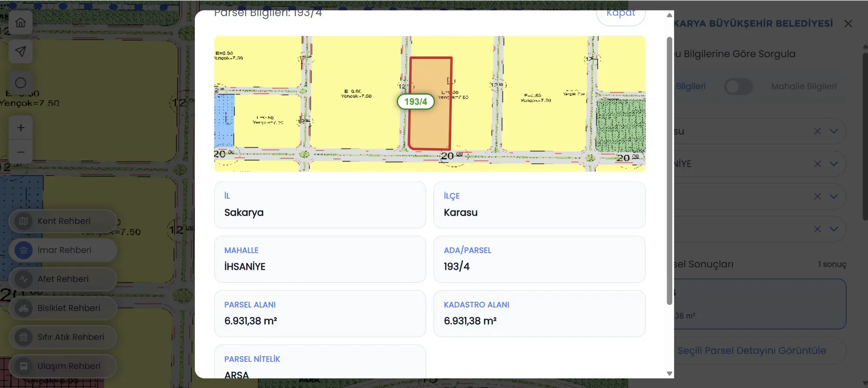Click the ADA/PARSEL value 193/4
The height and width of the screenshot is (388, 868).
(x=457, y=266)
